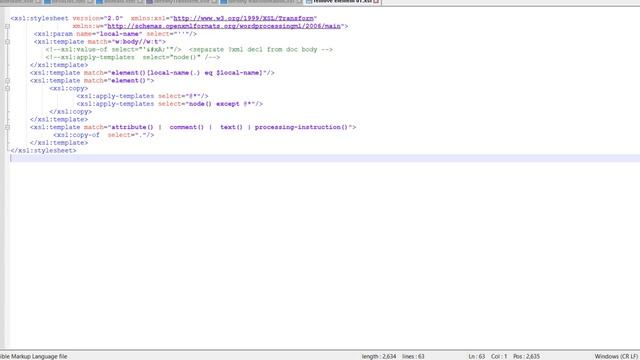Click the opening '<xsl:copy>' tag
The height and width of the screenshot is (360, 640).
coord(69,88)
